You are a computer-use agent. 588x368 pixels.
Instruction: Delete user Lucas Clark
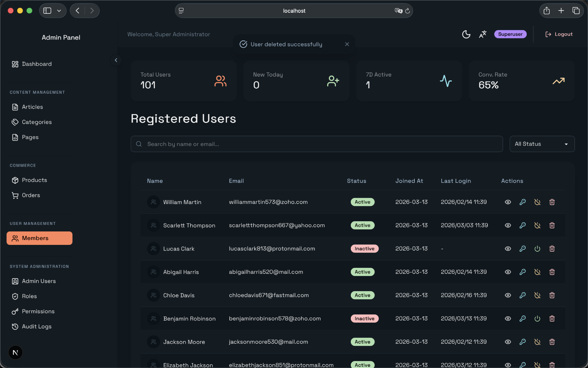(x=552, y=249)
